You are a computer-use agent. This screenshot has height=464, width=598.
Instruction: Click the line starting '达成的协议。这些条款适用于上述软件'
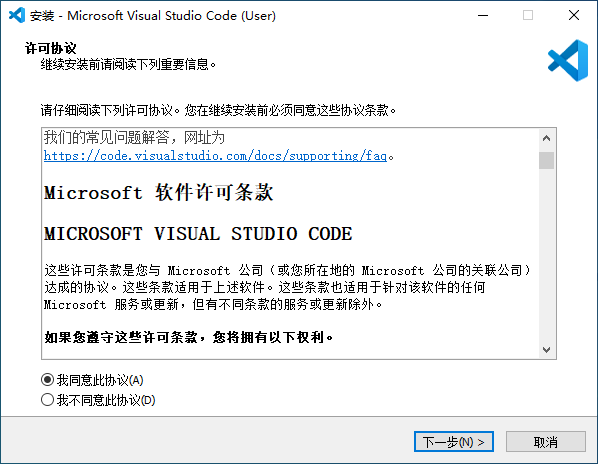(x=265, y=287)
